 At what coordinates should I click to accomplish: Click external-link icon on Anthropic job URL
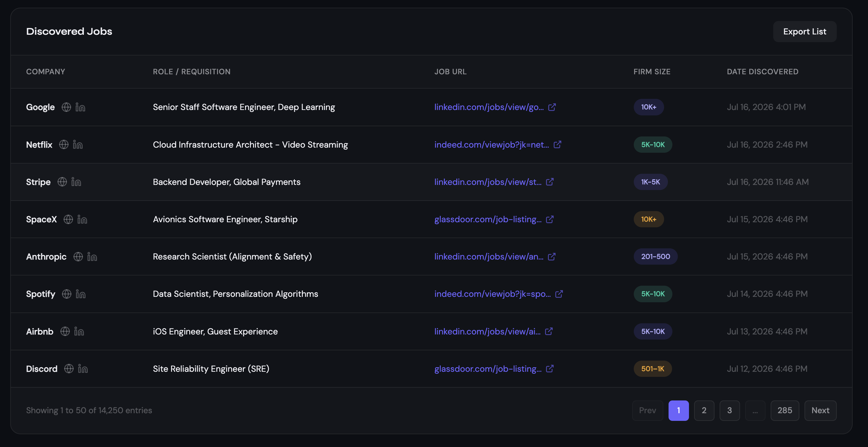click(552, 256)
